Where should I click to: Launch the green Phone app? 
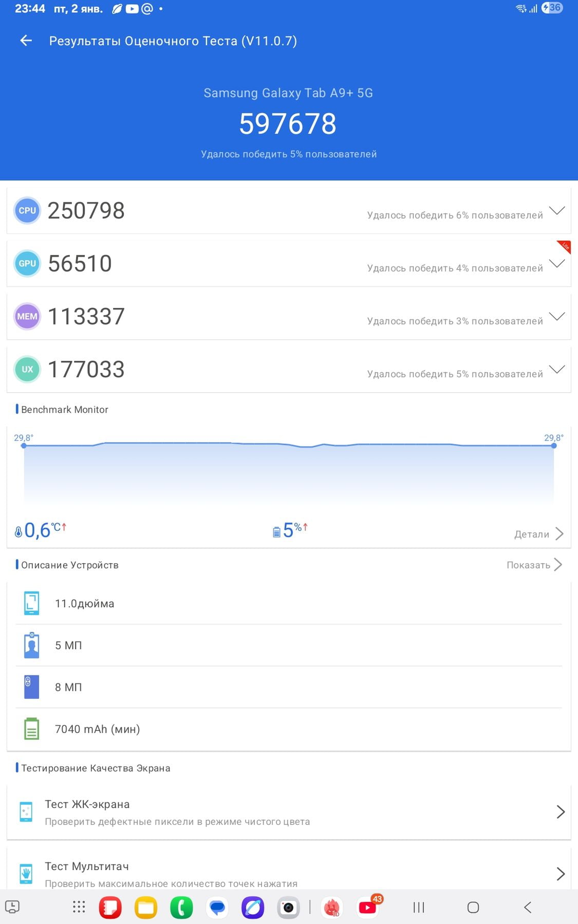181,908
